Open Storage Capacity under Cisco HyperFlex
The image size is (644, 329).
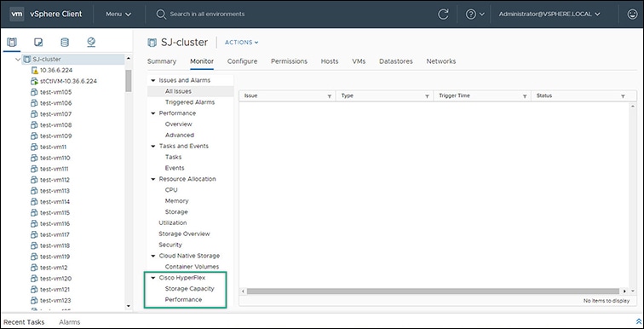(189, 289)
